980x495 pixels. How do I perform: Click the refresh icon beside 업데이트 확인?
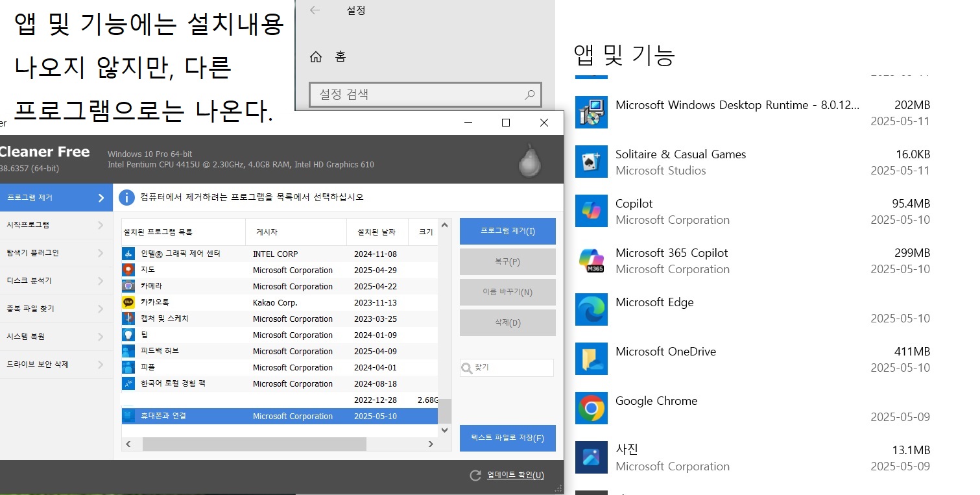pyautogui.click(x=475, y=476)
